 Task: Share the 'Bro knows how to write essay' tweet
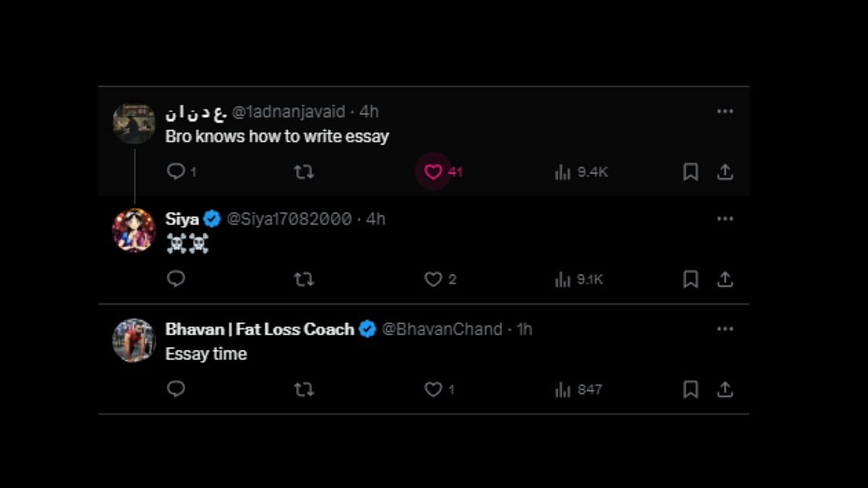[x=725, y=172]
